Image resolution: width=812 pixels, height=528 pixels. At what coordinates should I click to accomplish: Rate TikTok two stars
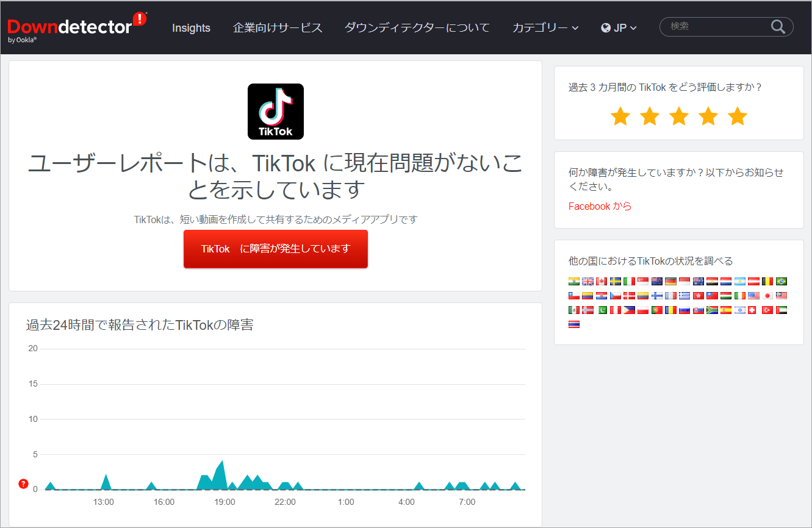pyautogui.click(x=649, y=116)
